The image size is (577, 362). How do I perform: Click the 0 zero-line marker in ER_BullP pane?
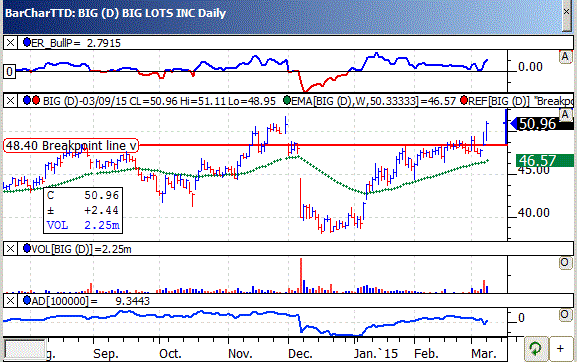click(x=10, y=71)
